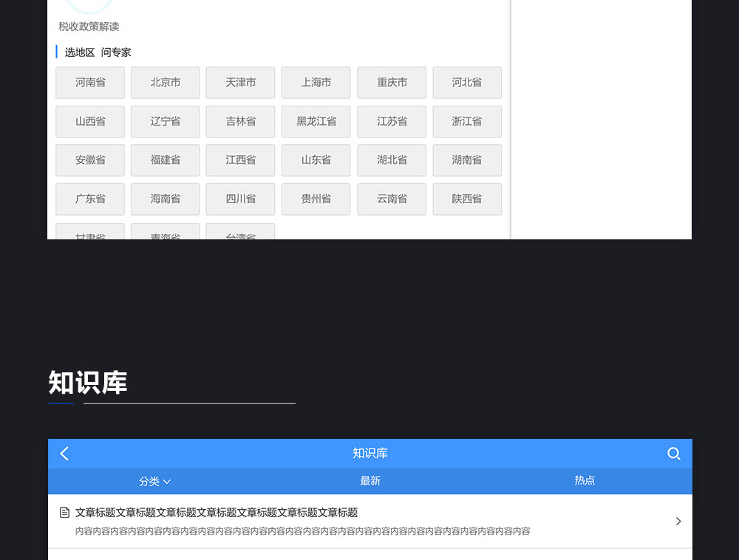The width and height of the screenshot is (739, 560).
Task: Click the document icon beside article title
Action: click(x=65, y=513)
